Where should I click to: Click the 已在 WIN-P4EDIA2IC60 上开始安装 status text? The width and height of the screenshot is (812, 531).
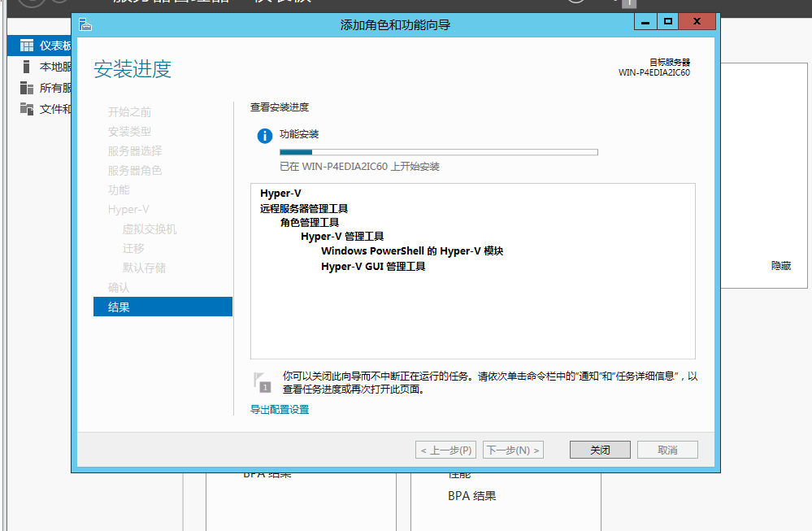359,167
